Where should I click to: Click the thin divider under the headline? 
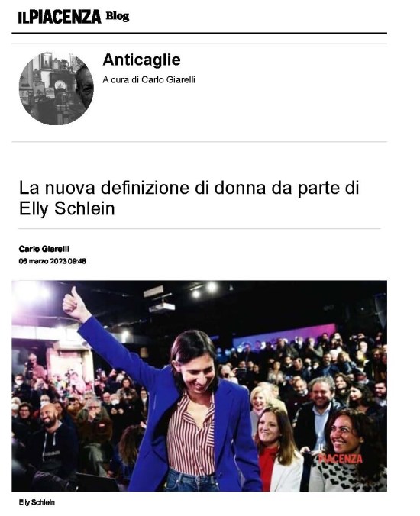(x=199, y=228)
